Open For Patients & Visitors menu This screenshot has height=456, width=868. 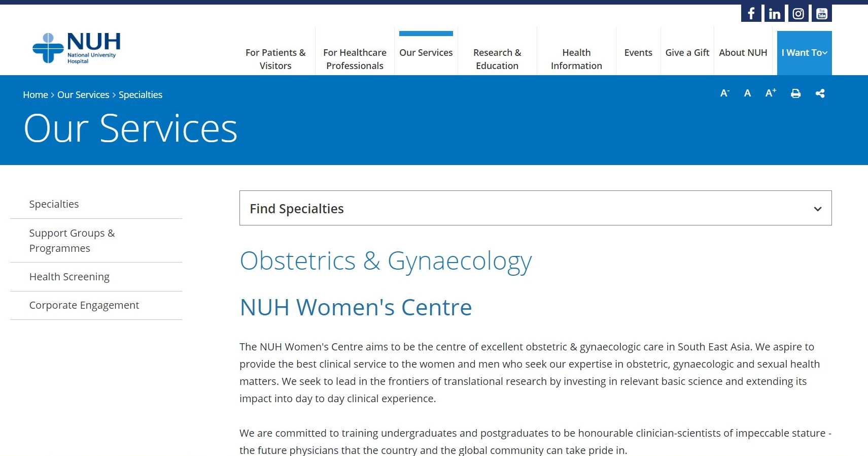pyautogui.click(x=275, y=59)
